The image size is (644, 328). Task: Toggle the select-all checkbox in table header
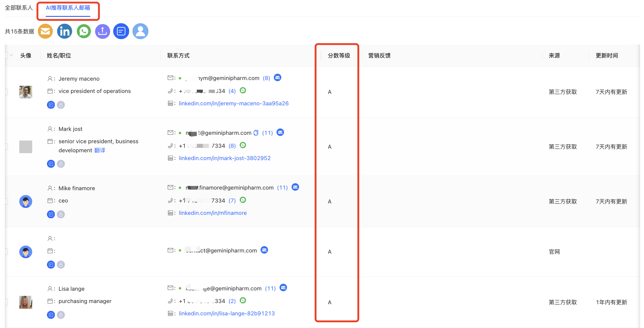pyautogui.click(x=6, y=55)
